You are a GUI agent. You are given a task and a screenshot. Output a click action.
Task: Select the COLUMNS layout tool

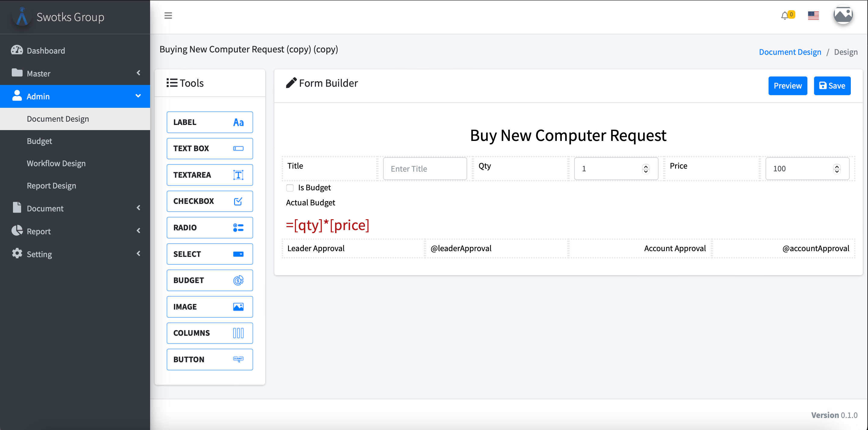[209, 333]
